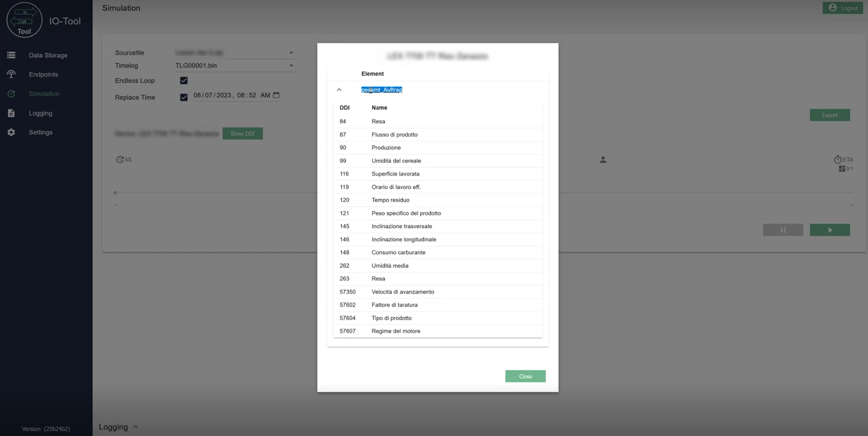
Task: Select the Inclinazione trasversale row
Action: pyautogui.click(x=438, y=226)
